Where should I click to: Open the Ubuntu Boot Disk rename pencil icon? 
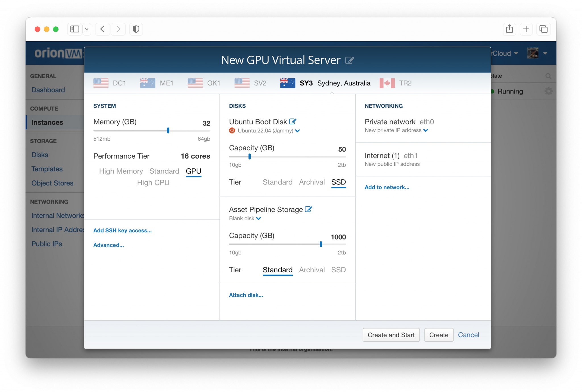[293, 121]
